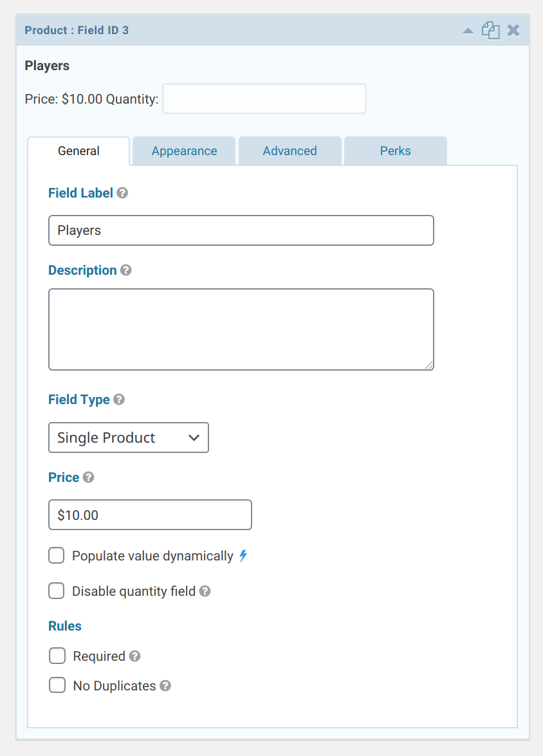The width and height of the screenshot is (543, 756).
Task: Switch to the Appearance tab
Action: [x=184, y=151]
